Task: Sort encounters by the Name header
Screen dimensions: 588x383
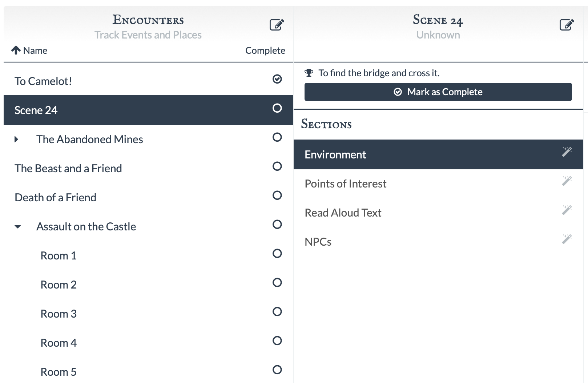Action: pyautogui.click(x=35, y=51)
